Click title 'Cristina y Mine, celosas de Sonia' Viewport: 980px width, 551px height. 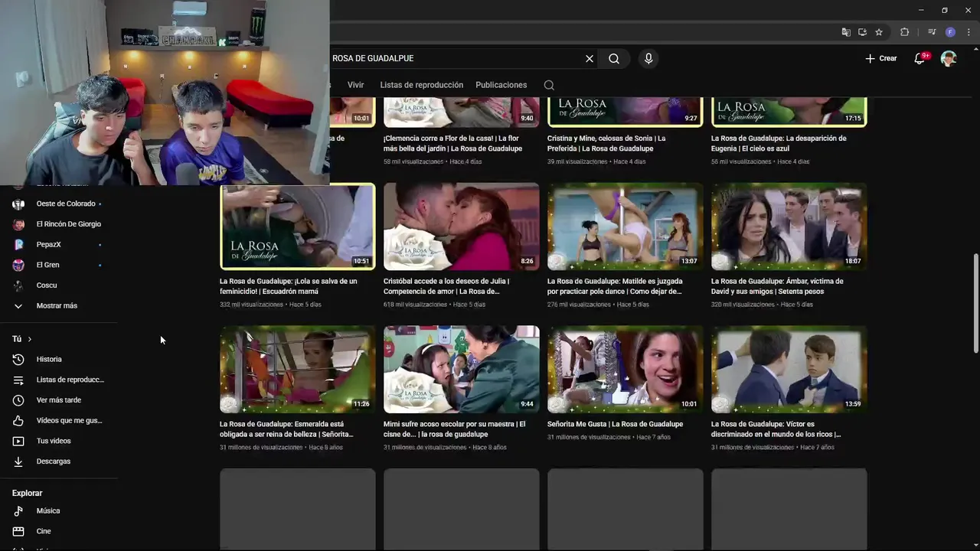(x=606, y=143)
